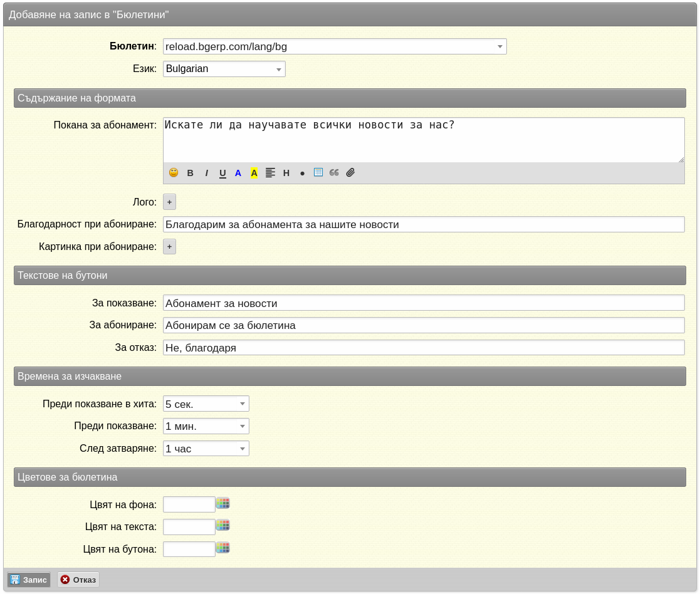Screen dimensions: 700x594
Task: Expand the Бюлетин domain dropdown
Action: pos(335,46)
